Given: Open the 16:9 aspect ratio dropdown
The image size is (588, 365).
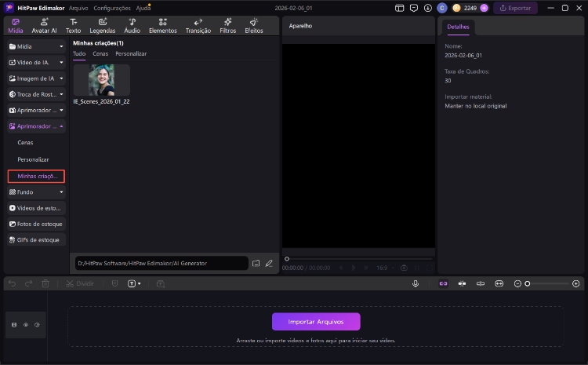Looking at the screenshot, I should click(385, 268).
